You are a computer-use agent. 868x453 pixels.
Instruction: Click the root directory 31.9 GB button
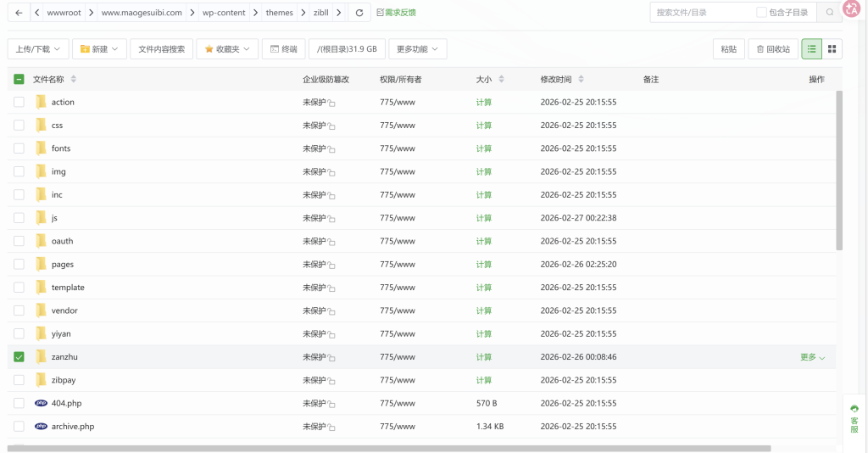[347, 48]
